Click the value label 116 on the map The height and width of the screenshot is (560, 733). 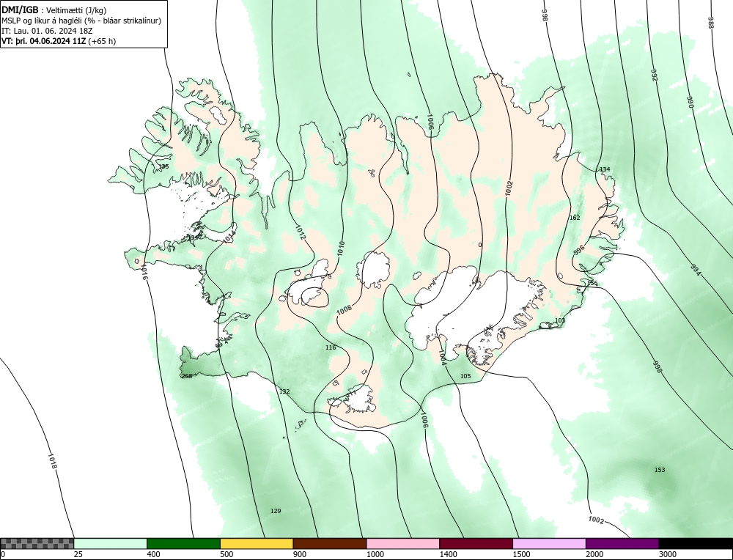331,347
